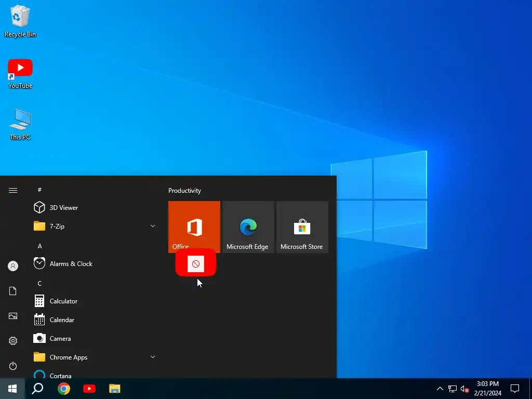Expand the 7-Zip folder chevron
Image resolution: width=532 pixels, height=399 pixels.
click(153, 226)
